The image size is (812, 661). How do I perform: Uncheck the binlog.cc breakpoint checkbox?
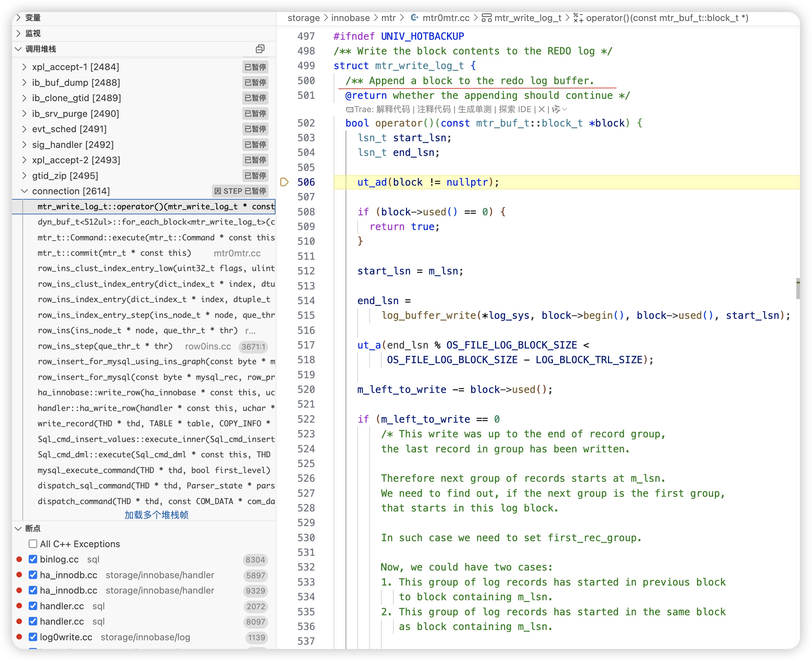tap(33, 559)
